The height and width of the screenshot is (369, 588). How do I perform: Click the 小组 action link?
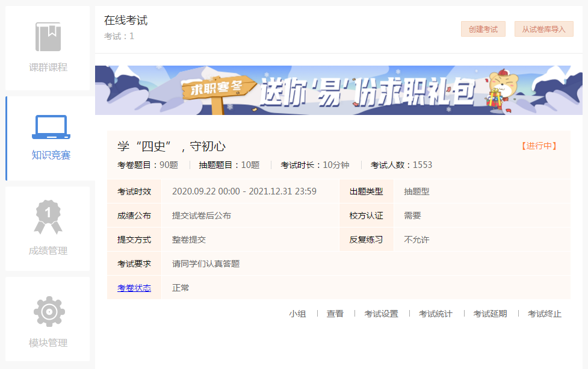pyautogui.click(x=297, y=314)
